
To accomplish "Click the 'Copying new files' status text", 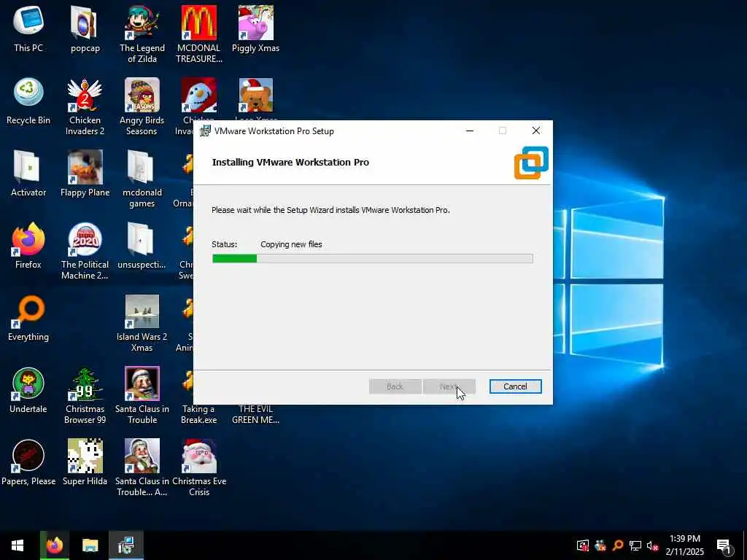I will pyautogui.click(x=291, y=244).
